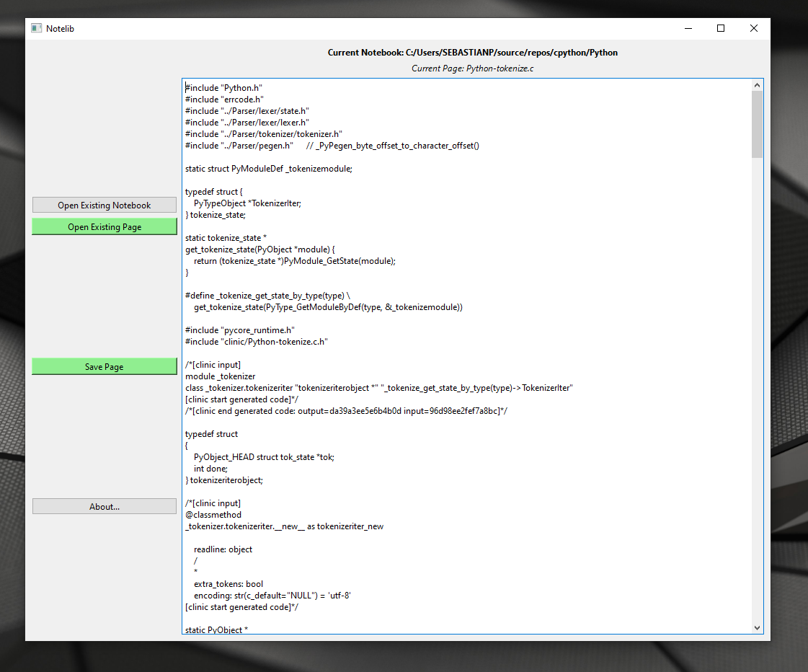Click the Current Notebook path text
This screenshot has height=672, width=808.
pos(472,52)
